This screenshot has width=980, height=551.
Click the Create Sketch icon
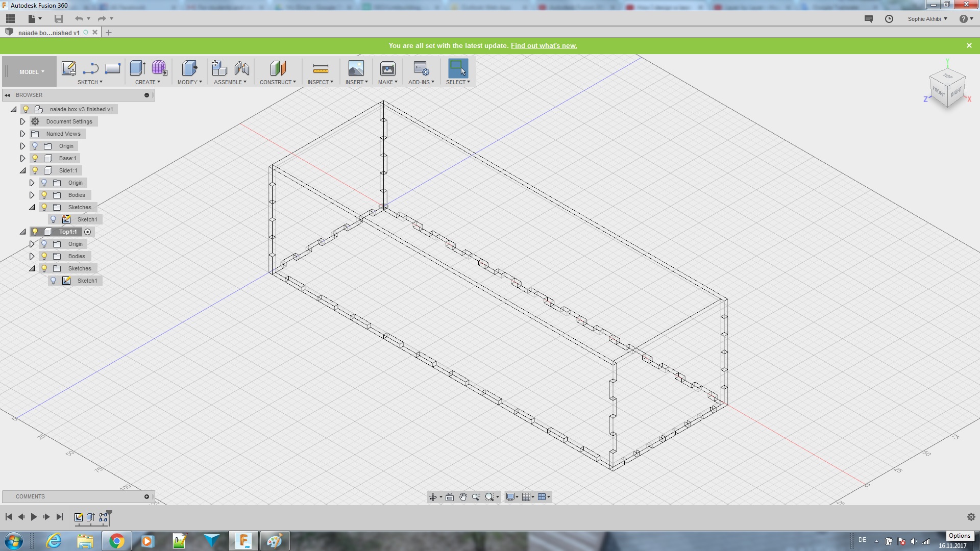[x=68, y=68]
